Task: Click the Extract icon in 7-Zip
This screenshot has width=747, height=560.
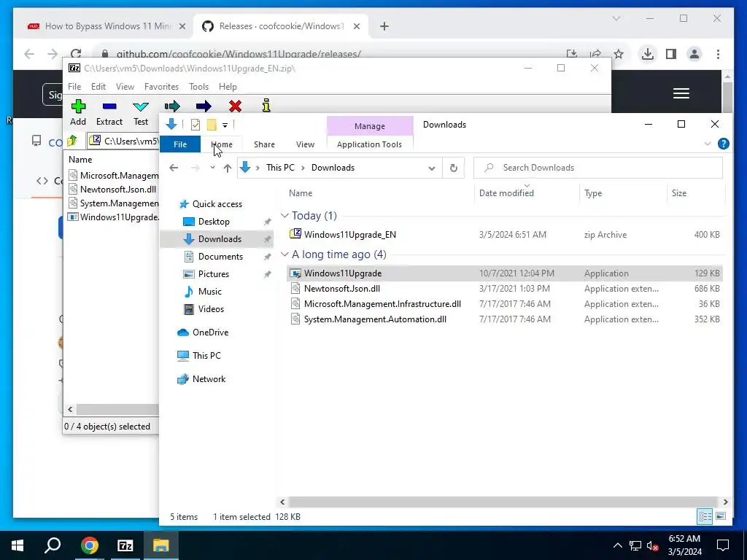Action: tap(109, 113)
